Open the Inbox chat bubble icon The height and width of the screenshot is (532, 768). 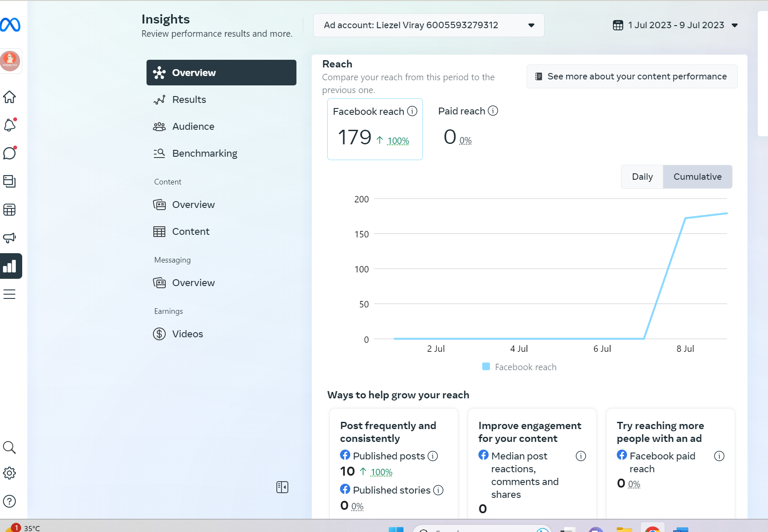9,153
